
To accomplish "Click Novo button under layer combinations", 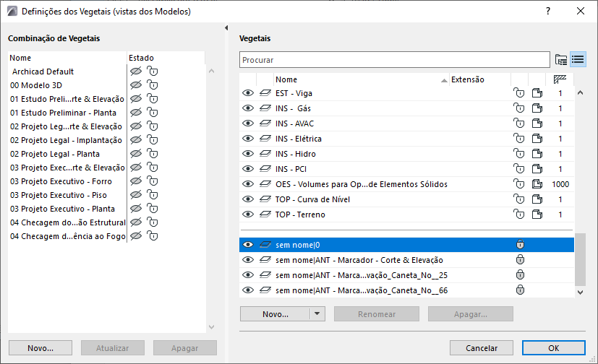I will 40,348.
